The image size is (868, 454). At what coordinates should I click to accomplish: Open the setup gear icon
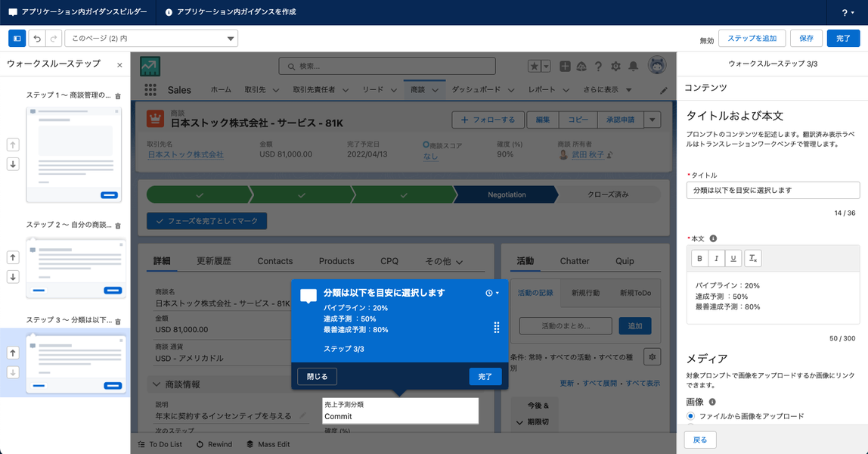point(615,67)
